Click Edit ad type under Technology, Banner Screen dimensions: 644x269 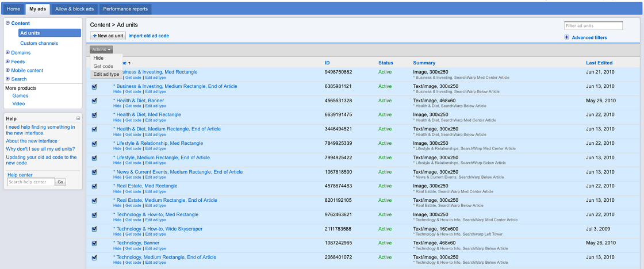[156, 248]
